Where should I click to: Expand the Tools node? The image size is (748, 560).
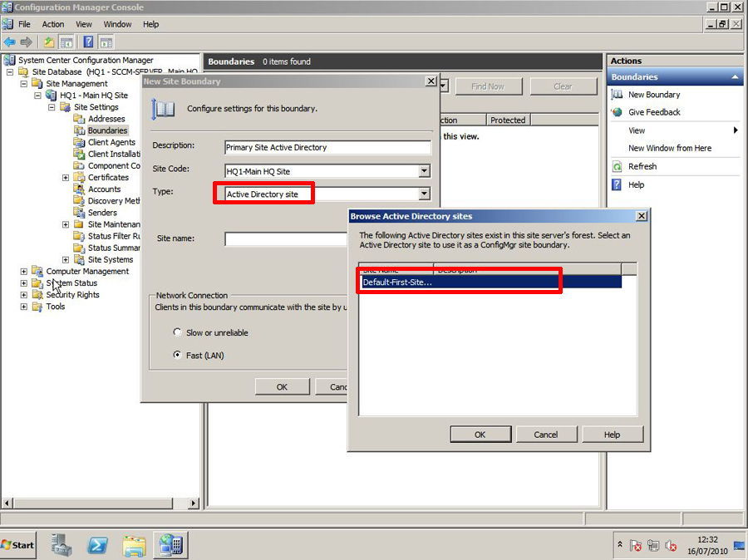coord(23,307)
